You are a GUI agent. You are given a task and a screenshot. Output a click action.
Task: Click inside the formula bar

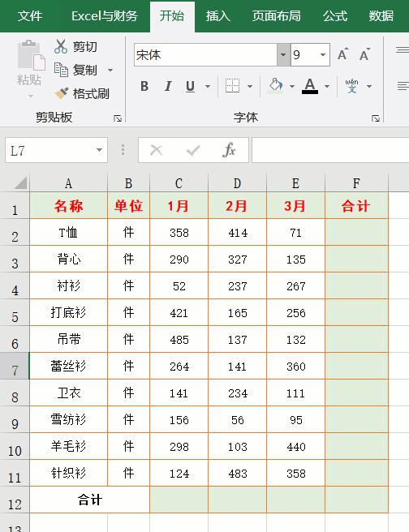point(330,150)
